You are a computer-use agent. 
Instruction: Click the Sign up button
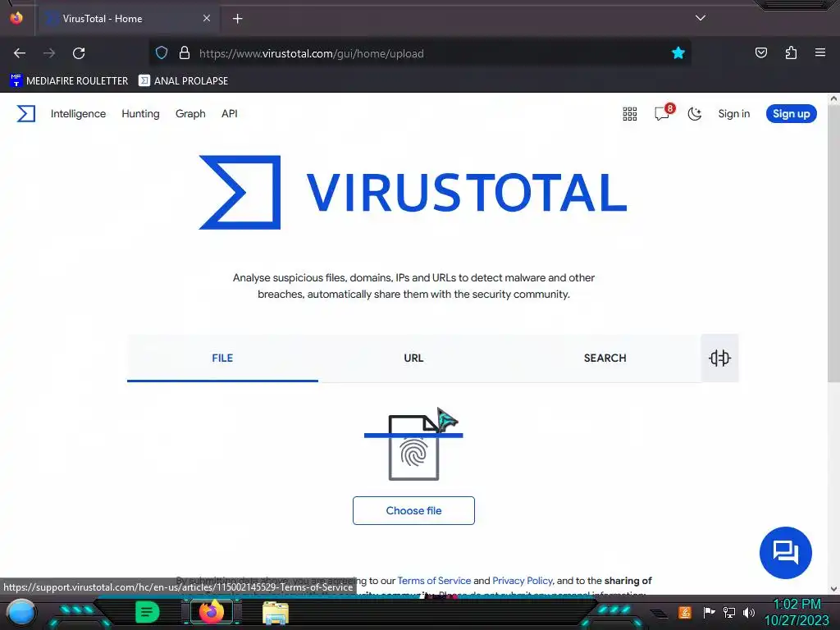(x=791, y=113)
